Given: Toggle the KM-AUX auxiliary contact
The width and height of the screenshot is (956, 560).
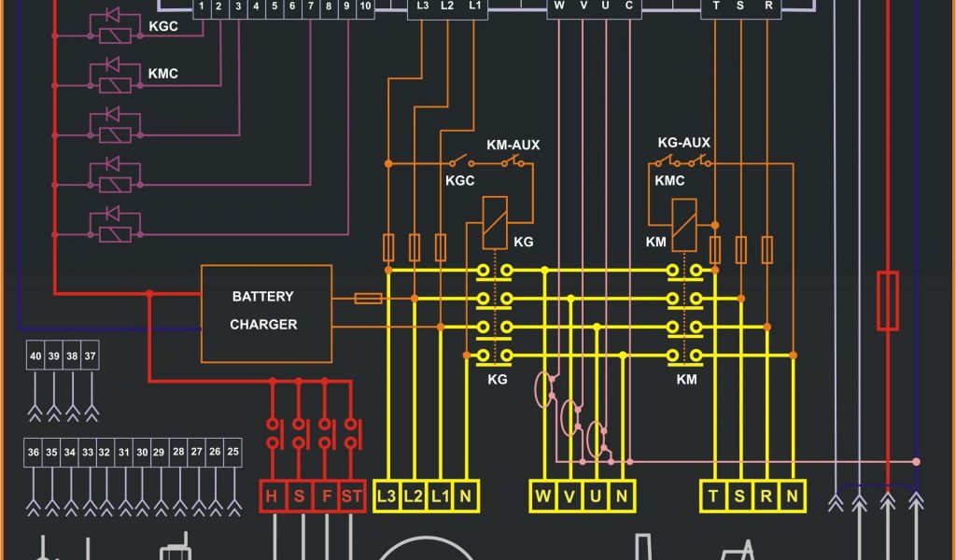Looking at the screenshot, I should click(x=513, y=163).
